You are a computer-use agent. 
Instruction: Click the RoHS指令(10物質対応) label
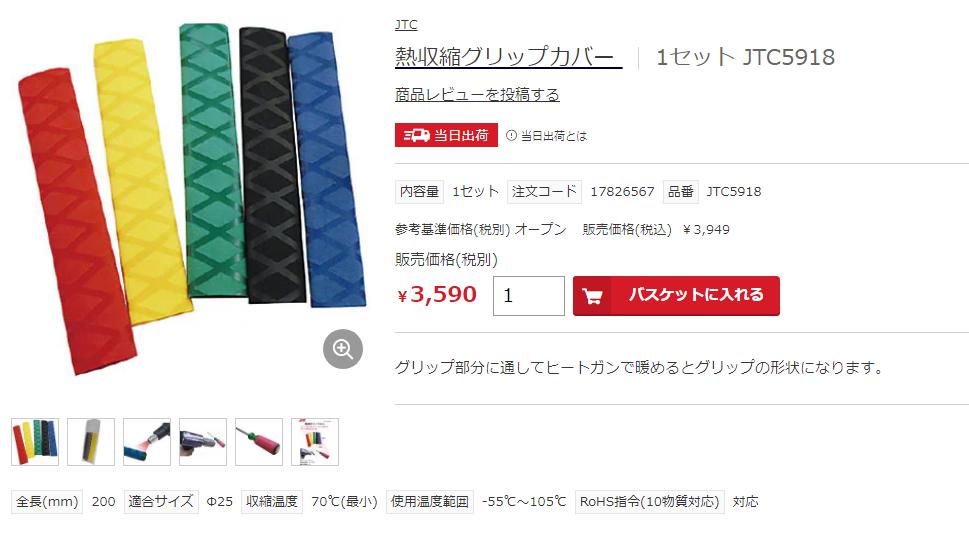[650, 501]
